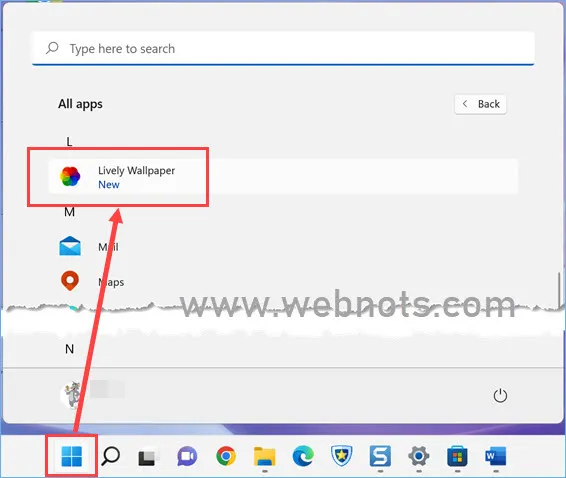Image resolution: width=566 pixels, height=478 pixels.
Task: Open the shield star security app
Action: point(341,456)
